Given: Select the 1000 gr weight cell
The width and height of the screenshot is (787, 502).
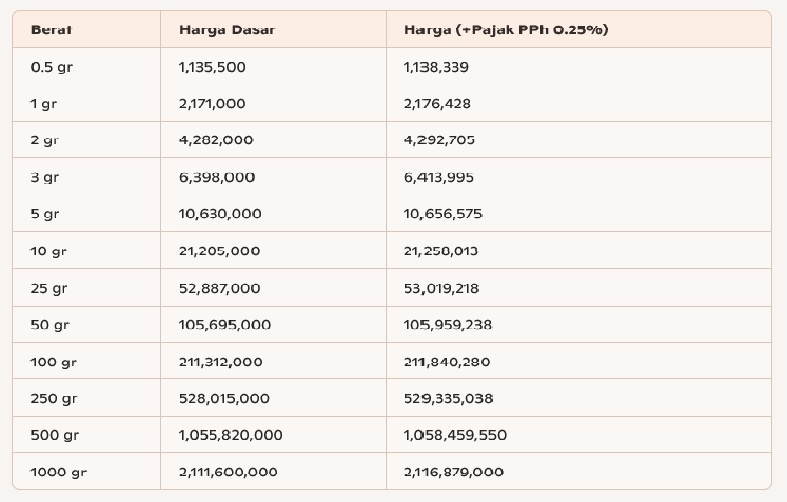Looking at the screenshot, I should point(58,472).
